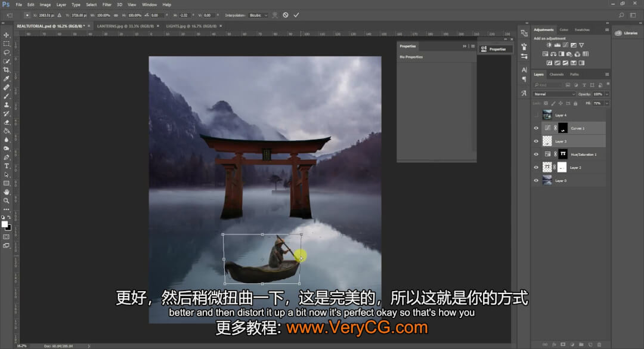Select the Paint Bucket tool

6,131
